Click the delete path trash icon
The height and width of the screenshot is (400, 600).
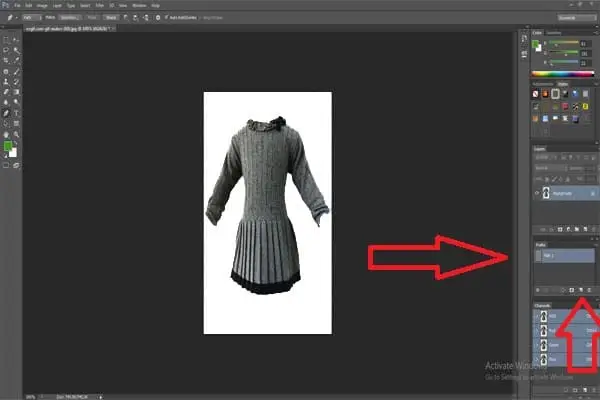(589, 290)
